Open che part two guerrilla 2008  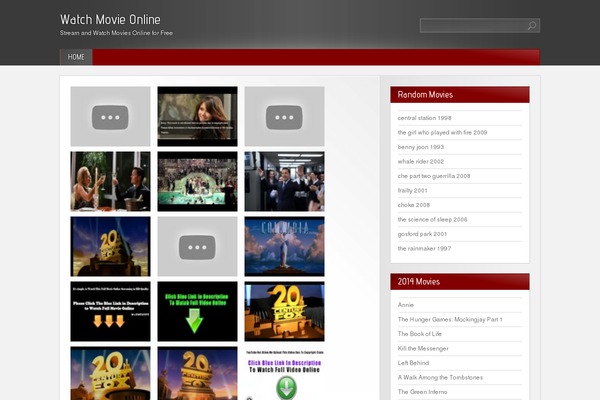434,176
